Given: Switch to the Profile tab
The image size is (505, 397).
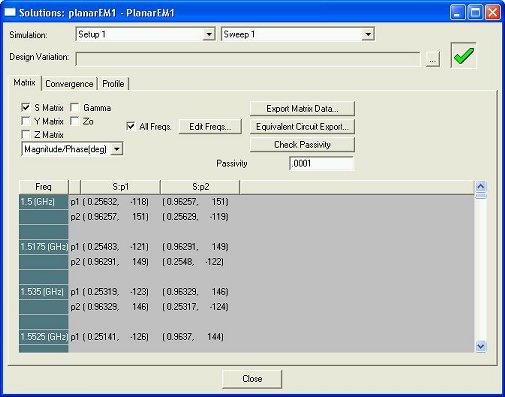Looking at the screenshot, I should pyautogui.click(x=113, y=84).
